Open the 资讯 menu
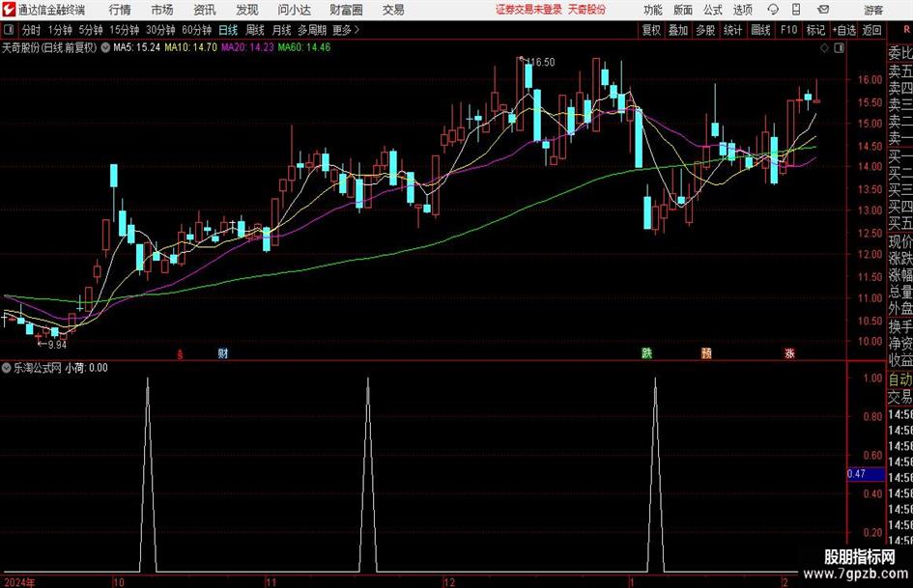 pyautogui.click(x=205, y=10)
